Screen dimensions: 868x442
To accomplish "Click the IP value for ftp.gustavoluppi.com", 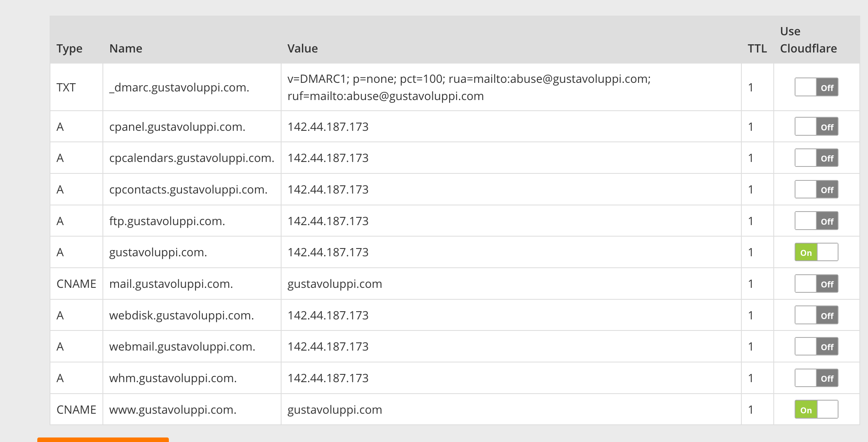I will click(328, 221).
